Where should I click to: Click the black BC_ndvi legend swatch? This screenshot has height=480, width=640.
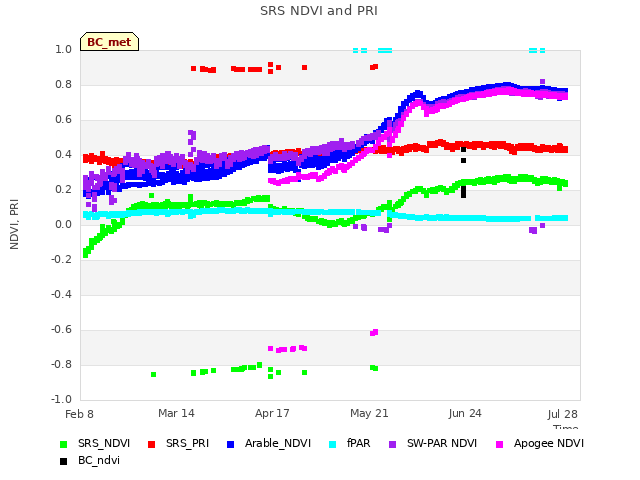coord(63,462)
